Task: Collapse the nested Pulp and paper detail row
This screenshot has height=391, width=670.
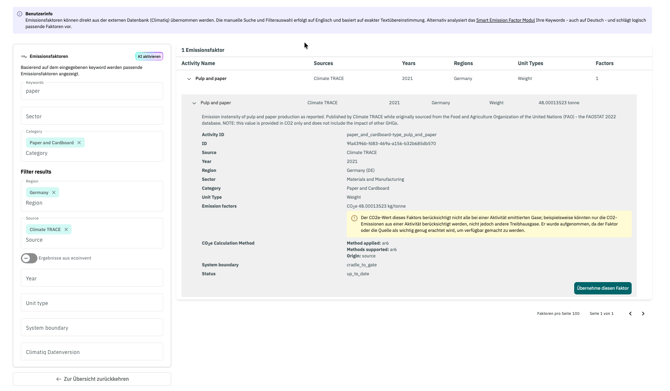Action: (x=194, y=103)
